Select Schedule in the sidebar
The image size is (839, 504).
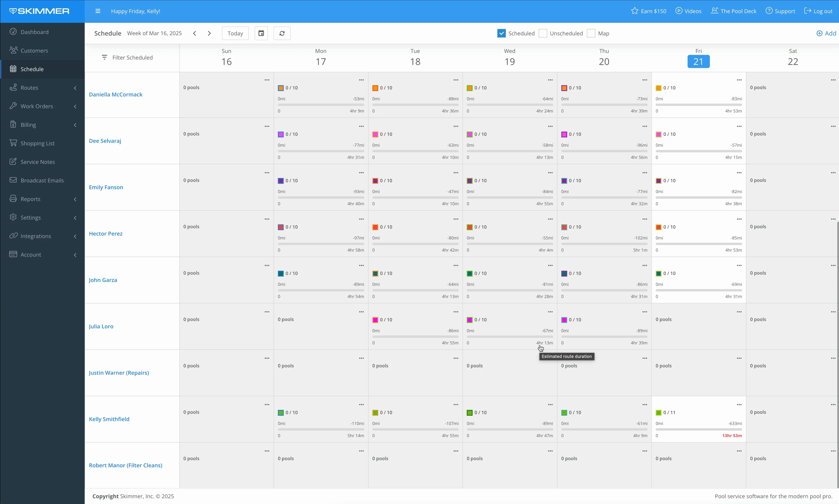[42, 69]
